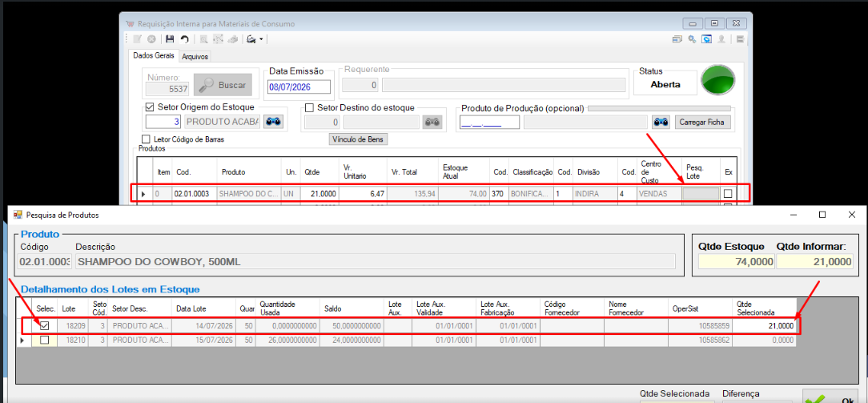Click the Estoque Atual column header
The image size is (868, 403).
pos(464,172)
